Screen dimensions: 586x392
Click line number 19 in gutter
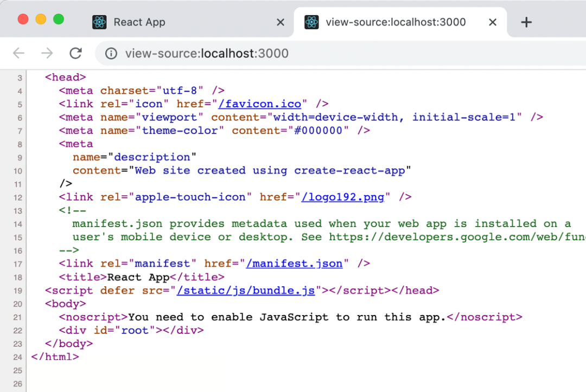(17, 291)
